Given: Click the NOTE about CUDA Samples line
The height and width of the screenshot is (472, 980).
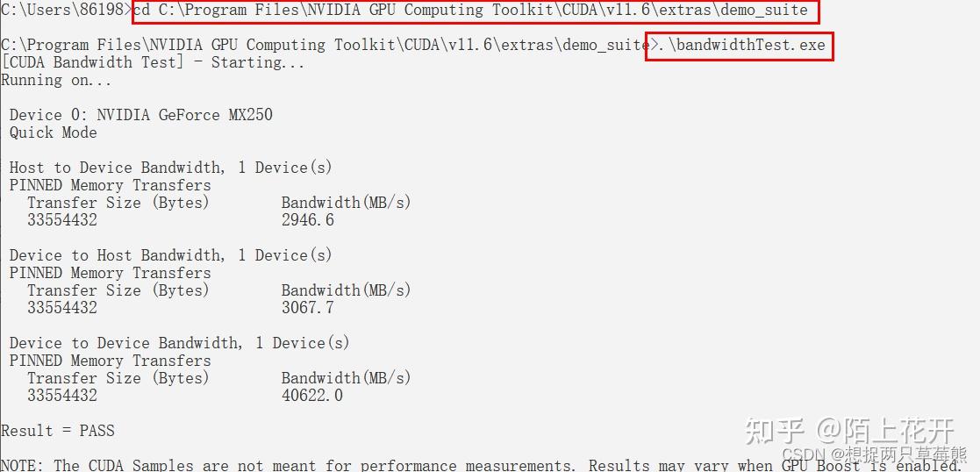Looking at the screenshot, I should point(480,465).
